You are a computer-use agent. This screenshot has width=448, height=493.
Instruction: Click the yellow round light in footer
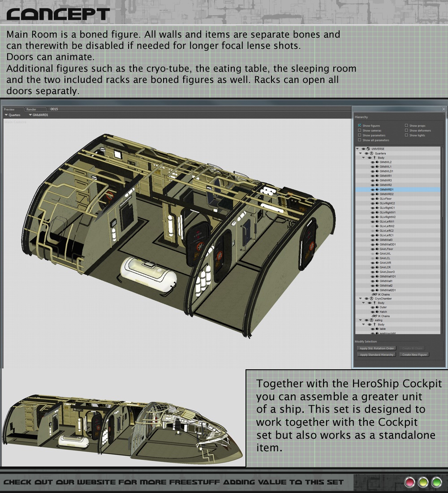click(423, 482)
